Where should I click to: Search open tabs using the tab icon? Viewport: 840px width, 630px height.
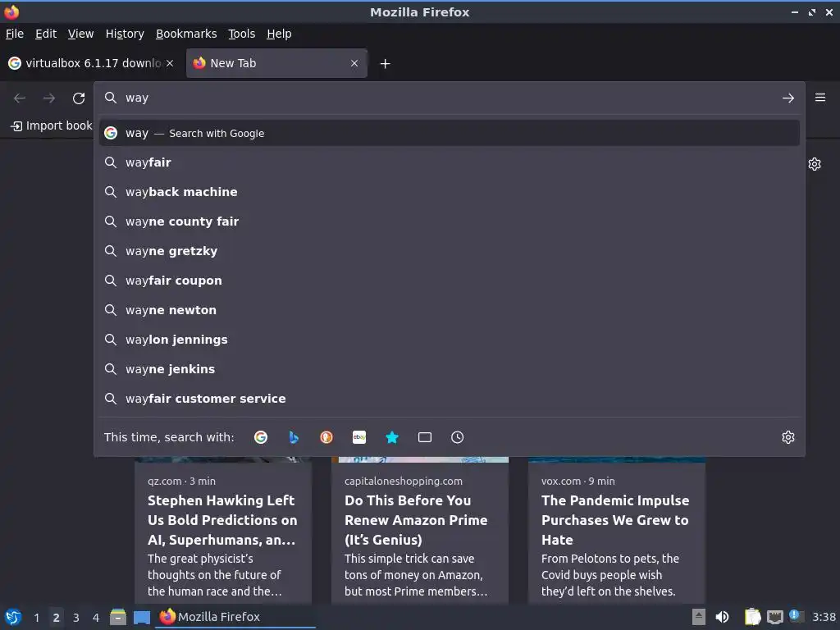point(425,437)
